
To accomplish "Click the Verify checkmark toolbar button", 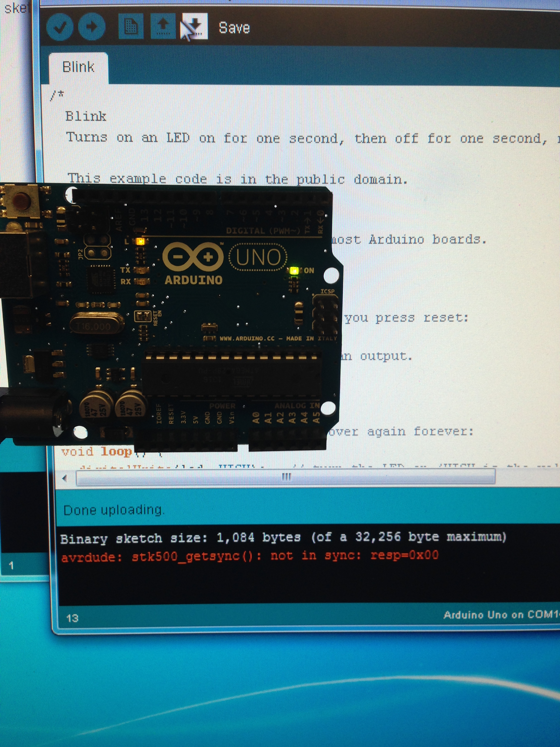I will (x=60, y=27).
